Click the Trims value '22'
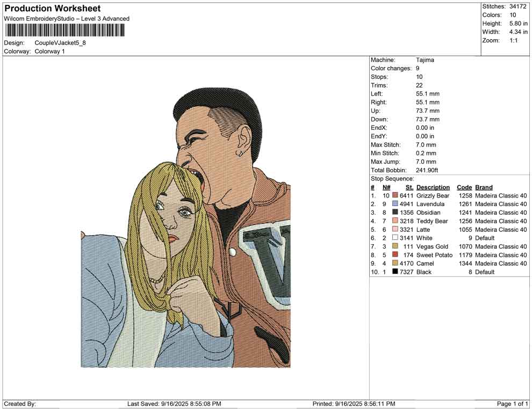This screenshot has height=409, width=532. click(x=419, y=85)
